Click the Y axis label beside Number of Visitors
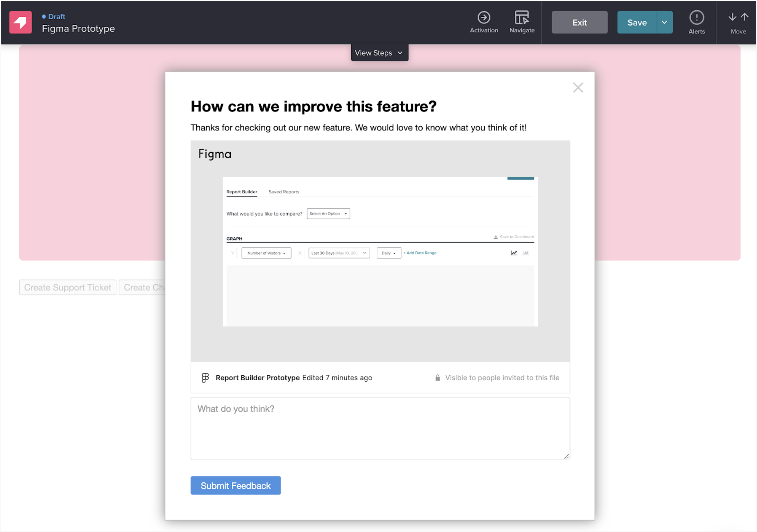 233,253
